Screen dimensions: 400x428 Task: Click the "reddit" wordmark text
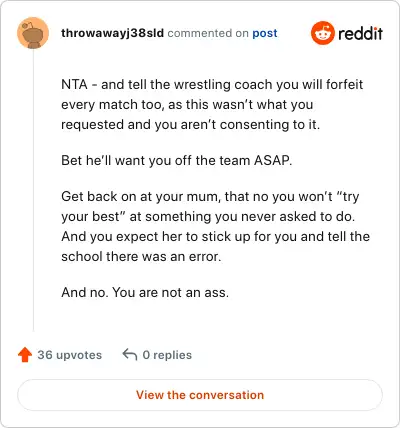[x=360, y=33]
